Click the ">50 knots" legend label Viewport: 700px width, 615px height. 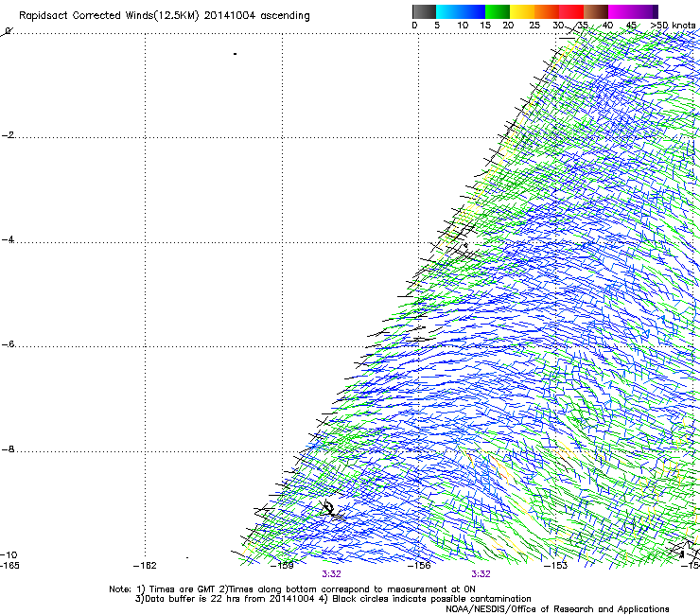click(x=673, y=26)
